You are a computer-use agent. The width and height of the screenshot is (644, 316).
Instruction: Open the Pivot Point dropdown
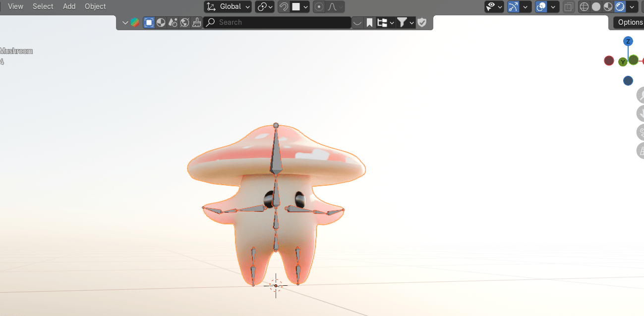[x=265, y=6]
